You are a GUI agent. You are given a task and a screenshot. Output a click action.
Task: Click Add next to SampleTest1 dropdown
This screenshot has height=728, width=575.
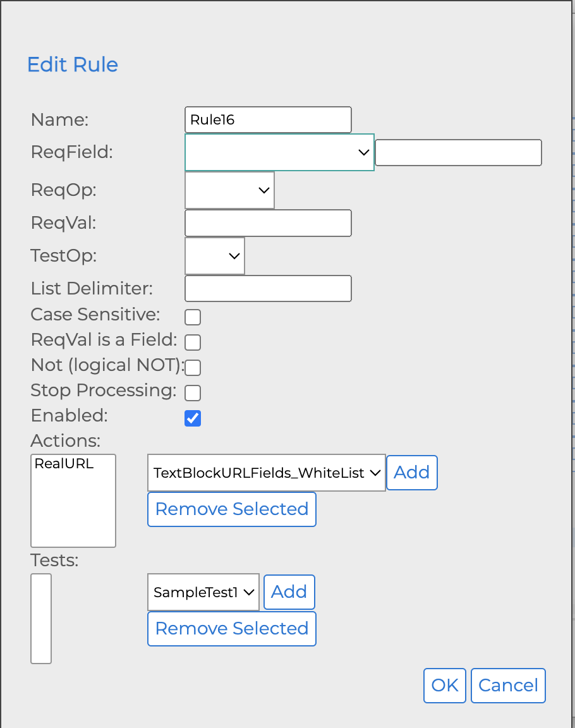click(x=289, y=592)
